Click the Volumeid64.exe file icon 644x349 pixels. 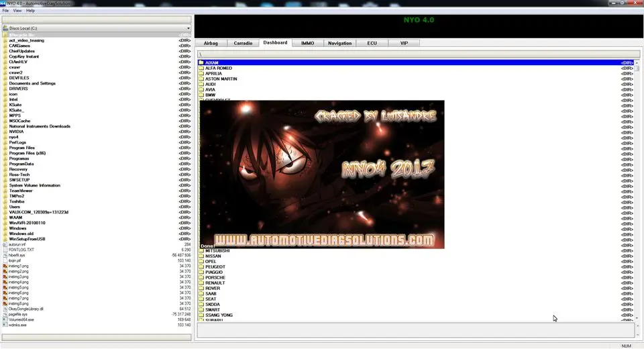(5, 319)
